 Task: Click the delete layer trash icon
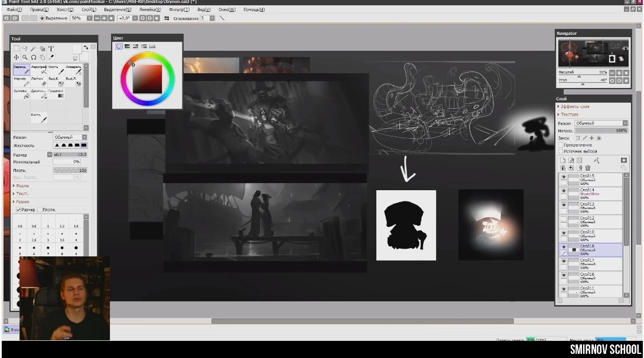[588, 168]
